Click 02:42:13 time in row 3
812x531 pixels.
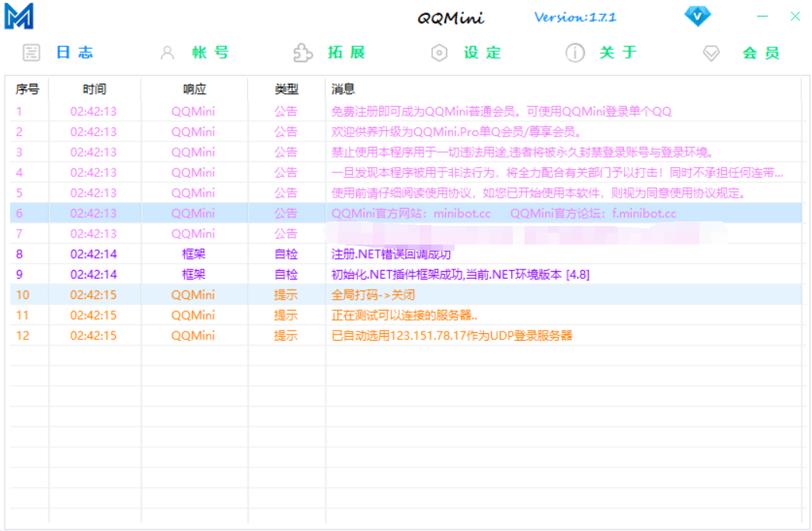pyautogui.click(x=93, y=152)
